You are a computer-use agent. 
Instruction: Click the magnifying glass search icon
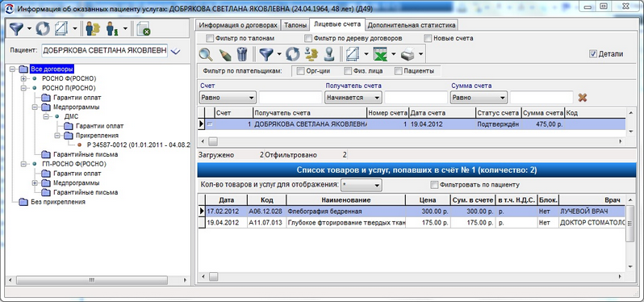pos(206,54)
